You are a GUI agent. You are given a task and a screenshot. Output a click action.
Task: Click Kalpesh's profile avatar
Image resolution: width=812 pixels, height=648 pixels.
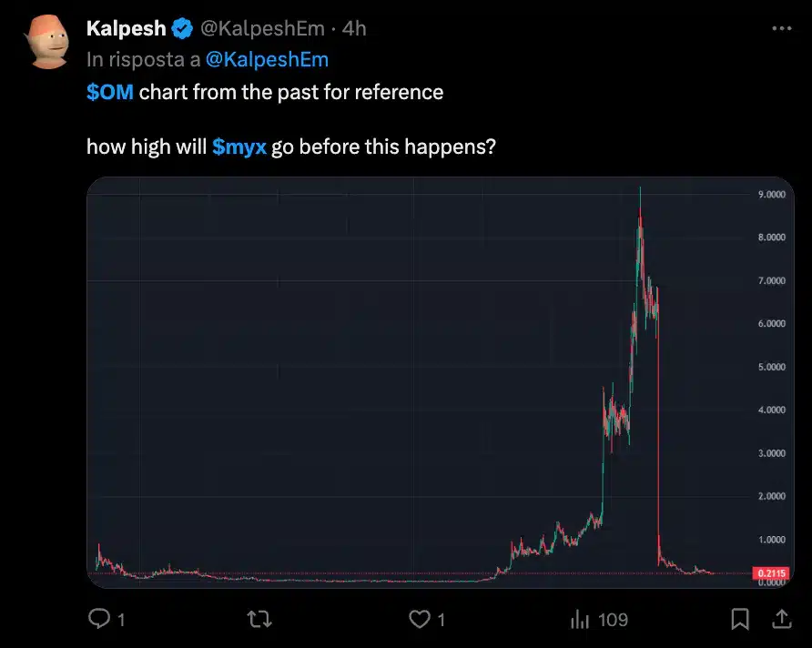pos(47,41)
